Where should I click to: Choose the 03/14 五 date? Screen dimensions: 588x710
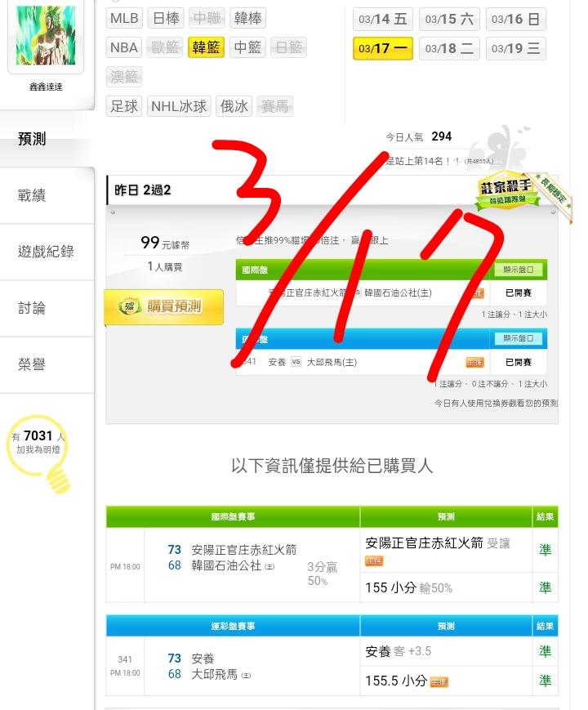point(382,19)
